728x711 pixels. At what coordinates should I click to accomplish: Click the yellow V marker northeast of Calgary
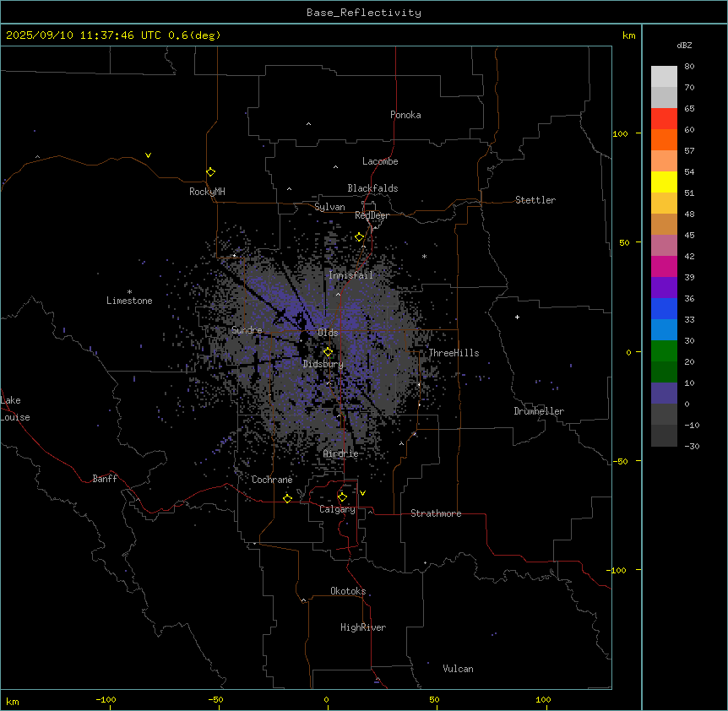(x=362, y=493)
